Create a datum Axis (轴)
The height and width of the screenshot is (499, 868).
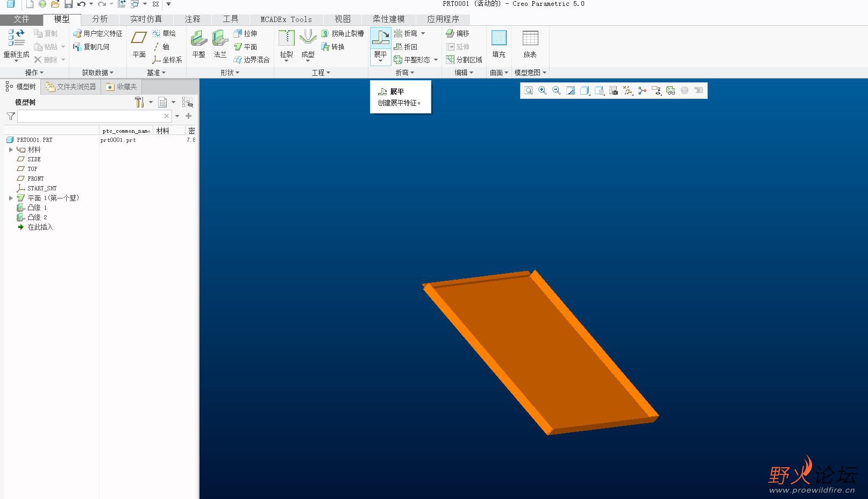coord(161,47)
